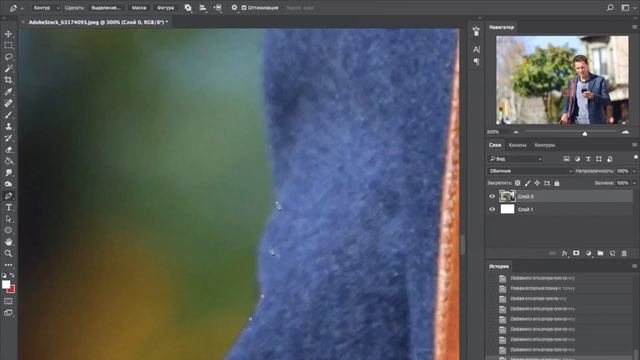Select the Hand tool
The width and height of the screenshot is (640, 360).
click(8, 242)
